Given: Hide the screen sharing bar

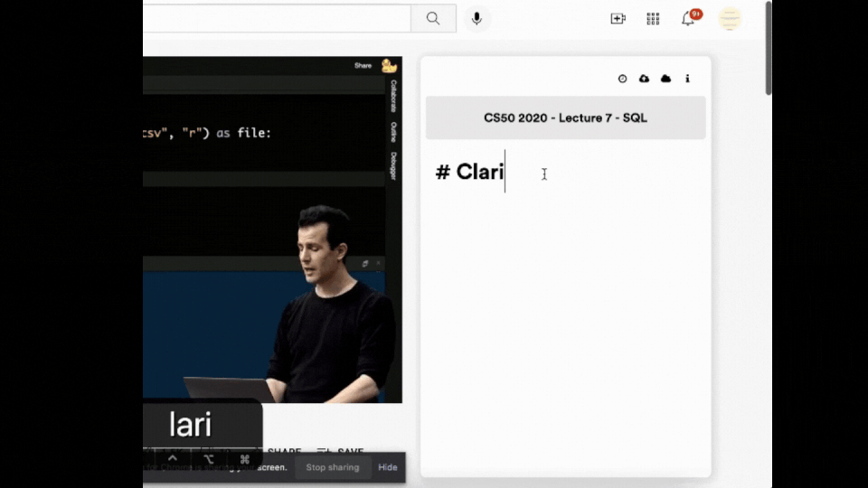Looking at the screenshot, I should [x=388, y=467].
